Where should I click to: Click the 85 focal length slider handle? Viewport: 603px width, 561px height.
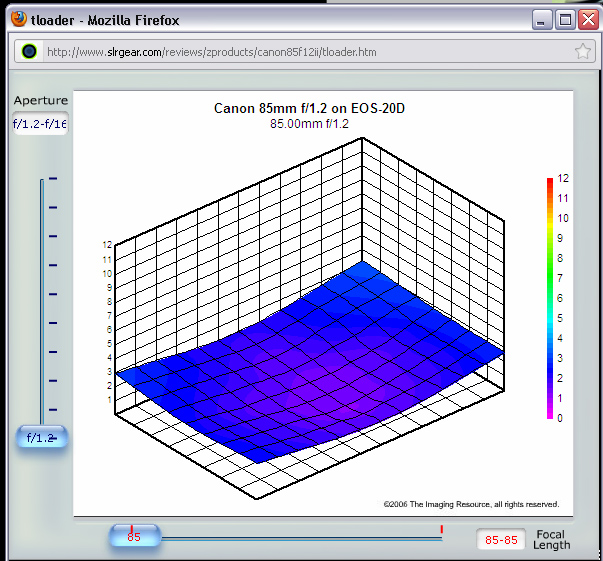click(134, 537)
